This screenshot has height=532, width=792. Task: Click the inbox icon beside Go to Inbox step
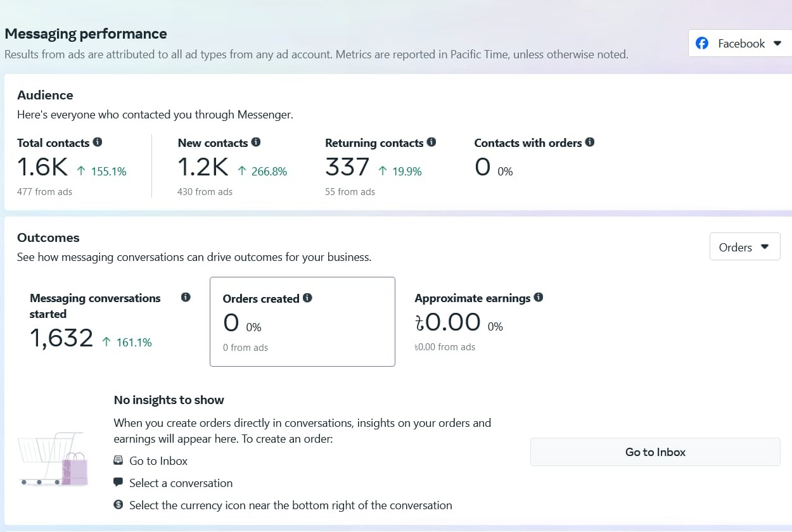(118, 461)
